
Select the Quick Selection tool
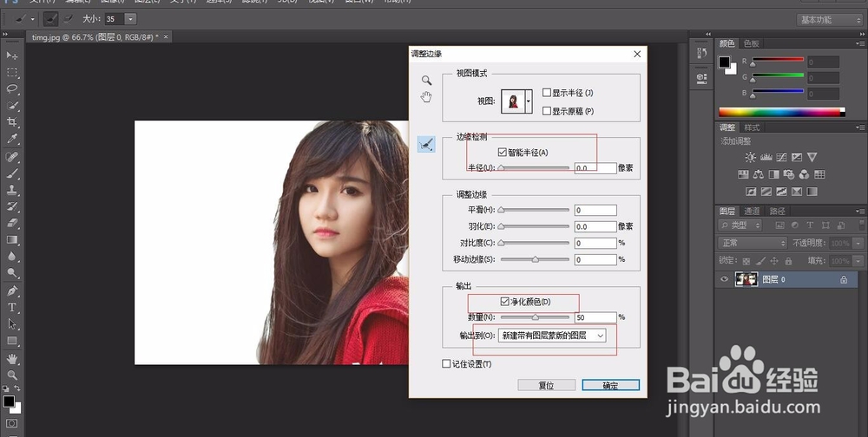pos(11,106)
